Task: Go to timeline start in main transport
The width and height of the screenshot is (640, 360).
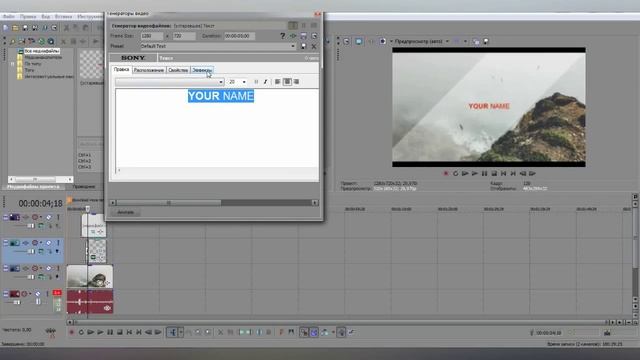Action: pos(129,332)
